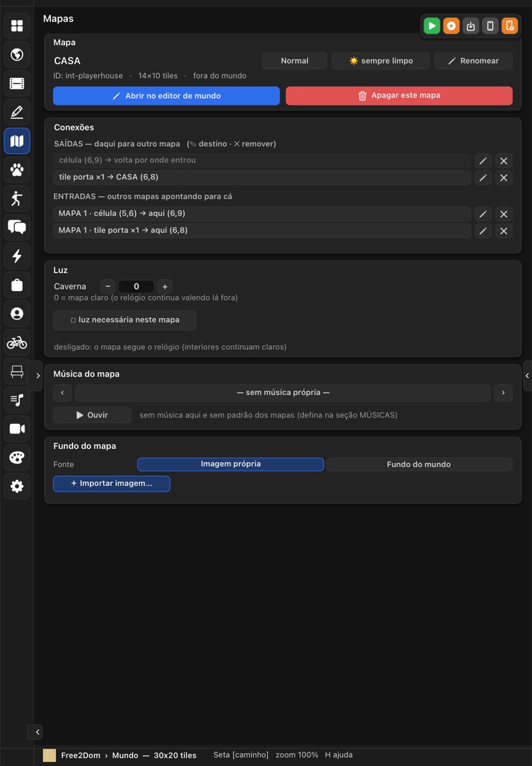The height and width of the screenshot is (766, 532).
Task: Click 'Abrir no editor de mundo'
Action: point(166,96)
